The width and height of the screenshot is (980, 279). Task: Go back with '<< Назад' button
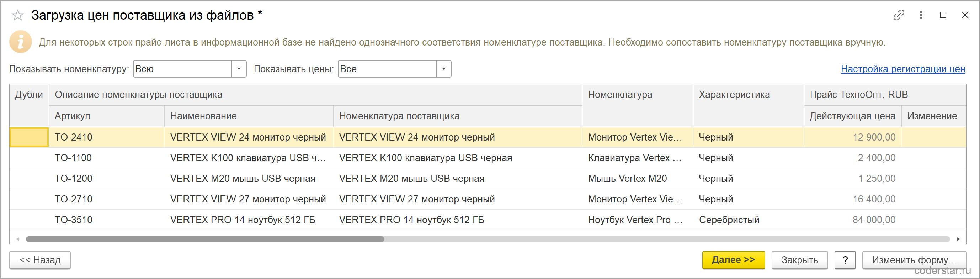pos(40,260)
